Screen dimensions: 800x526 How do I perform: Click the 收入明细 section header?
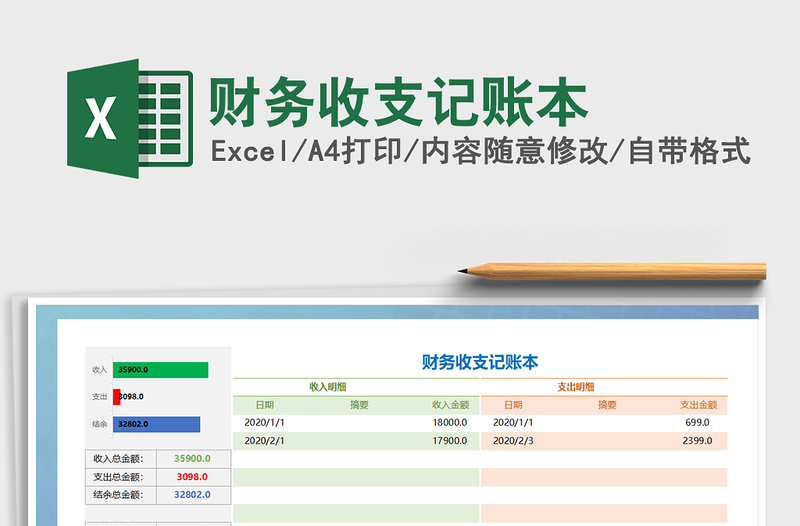[328, 387]
